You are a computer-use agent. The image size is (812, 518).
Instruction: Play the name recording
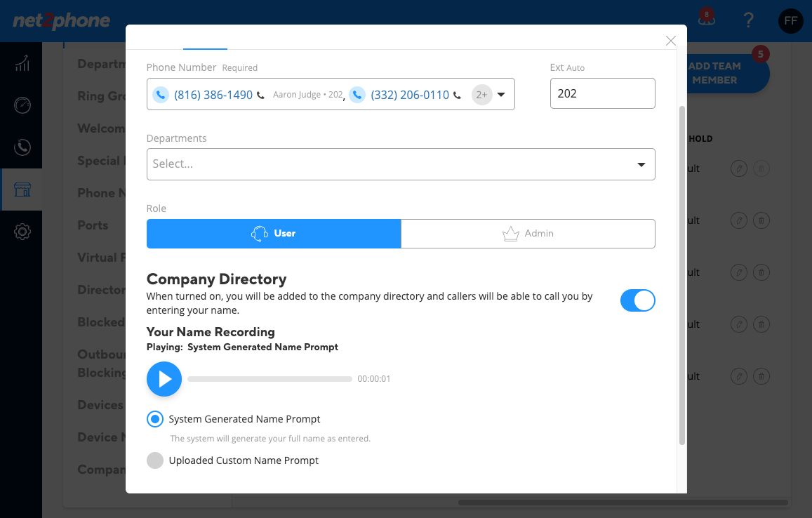click(x=164, y=378)
